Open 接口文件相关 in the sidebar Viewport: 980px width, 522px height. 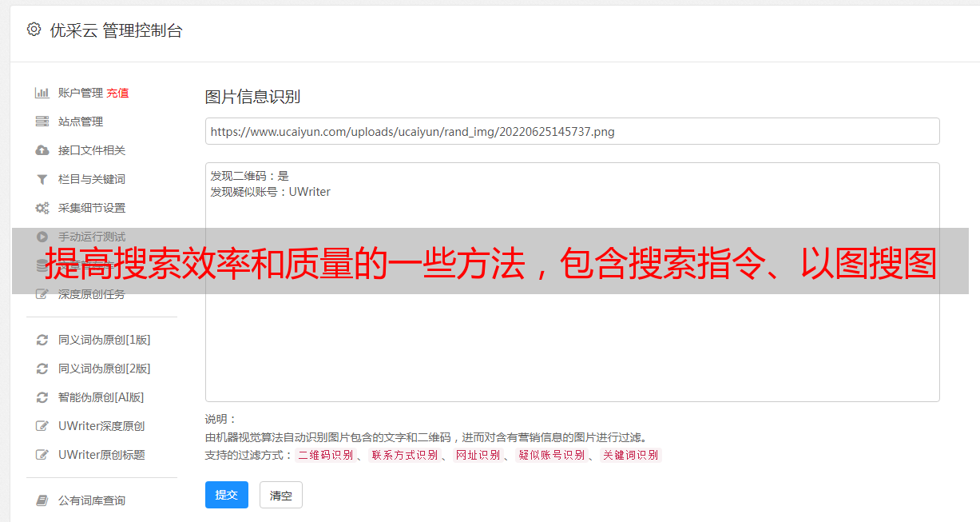92,150
